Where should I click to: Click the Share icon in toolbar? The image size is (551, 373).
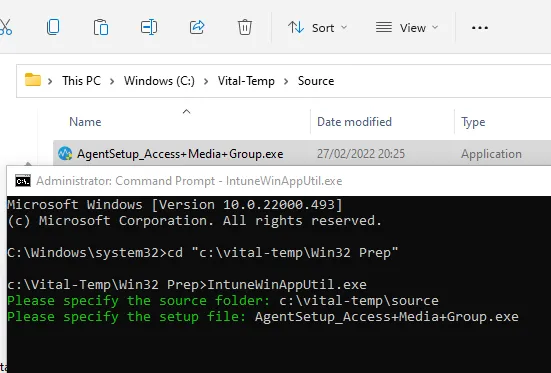point(197,27)
